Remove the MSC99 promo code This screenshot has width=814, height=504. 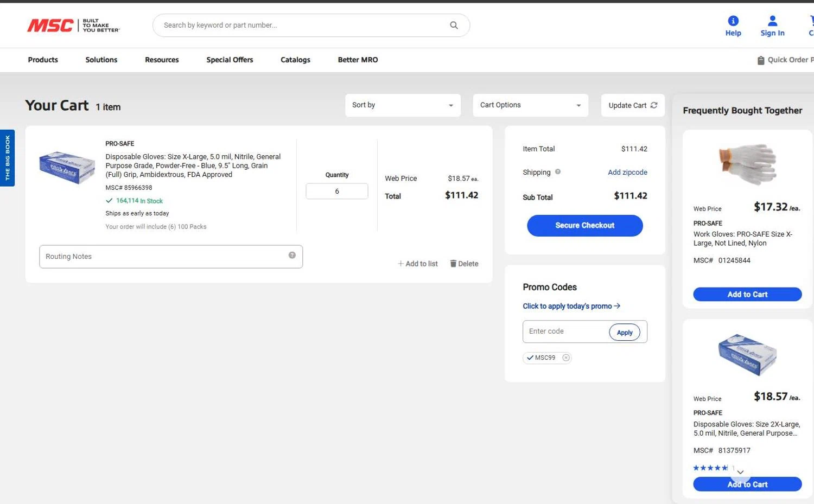tap(566, 358)
